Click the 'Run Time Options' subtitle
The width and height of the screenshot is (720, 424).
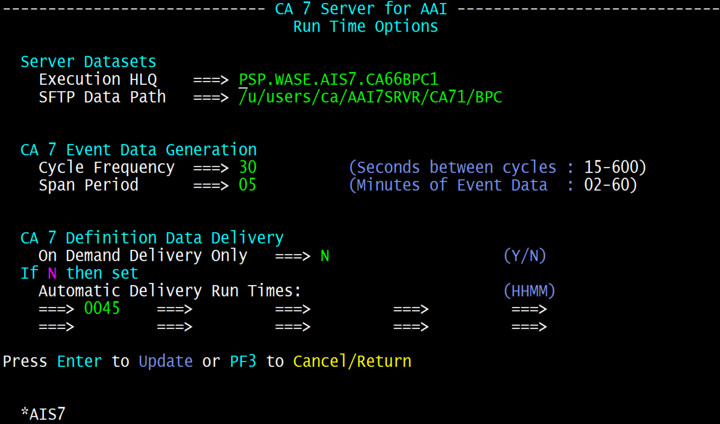(366, 27)
